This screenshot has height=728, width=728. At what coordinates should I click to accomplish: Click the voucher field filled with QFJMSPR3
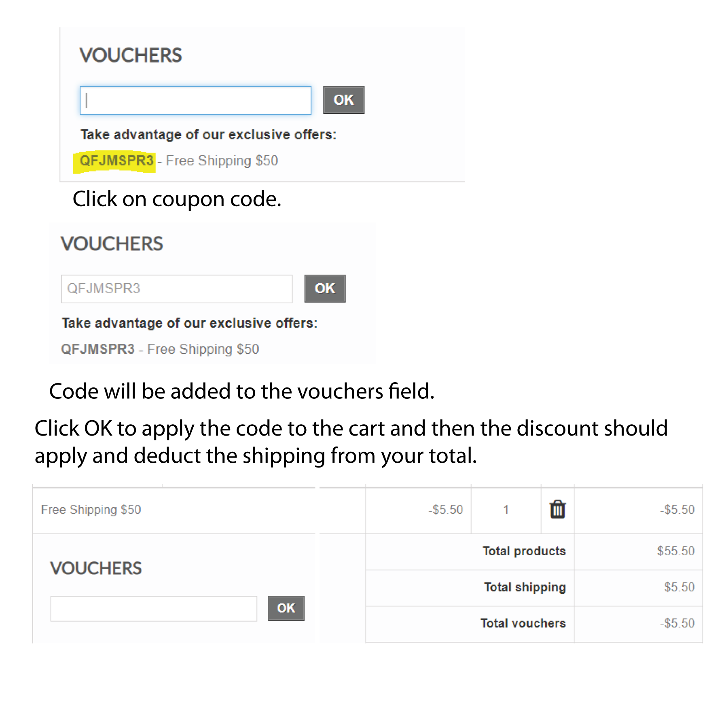point(177,289)
